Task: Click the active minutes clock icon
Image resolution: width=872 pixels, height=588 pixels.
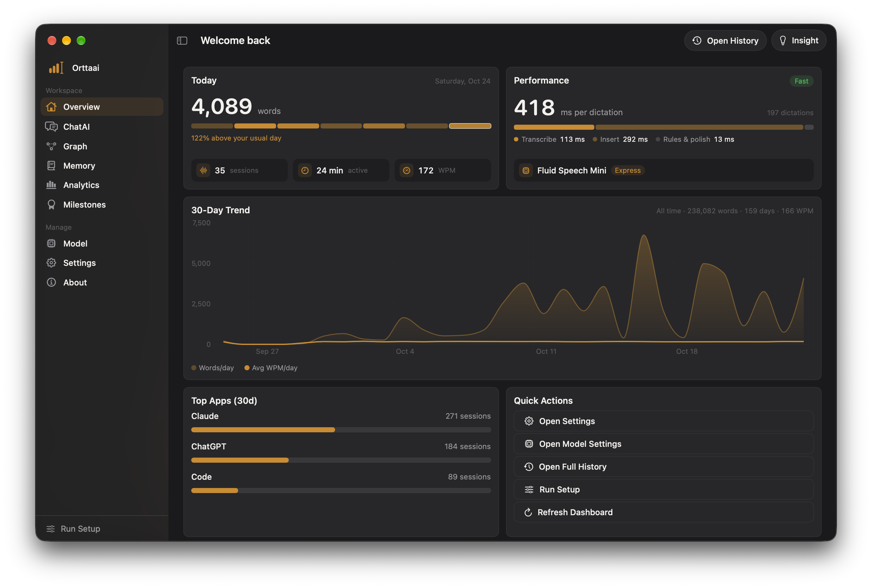Action: tap(305, 170)
